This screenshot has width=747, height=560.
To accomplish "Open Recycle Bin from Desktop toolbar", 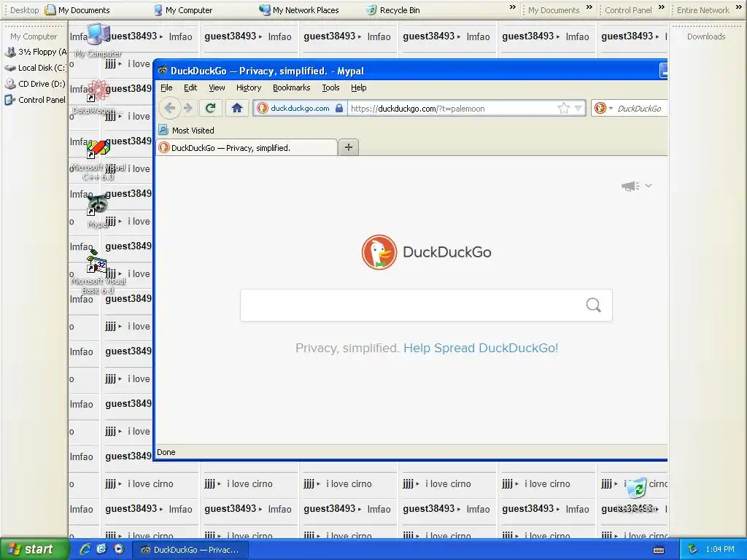I will point(393,10).
